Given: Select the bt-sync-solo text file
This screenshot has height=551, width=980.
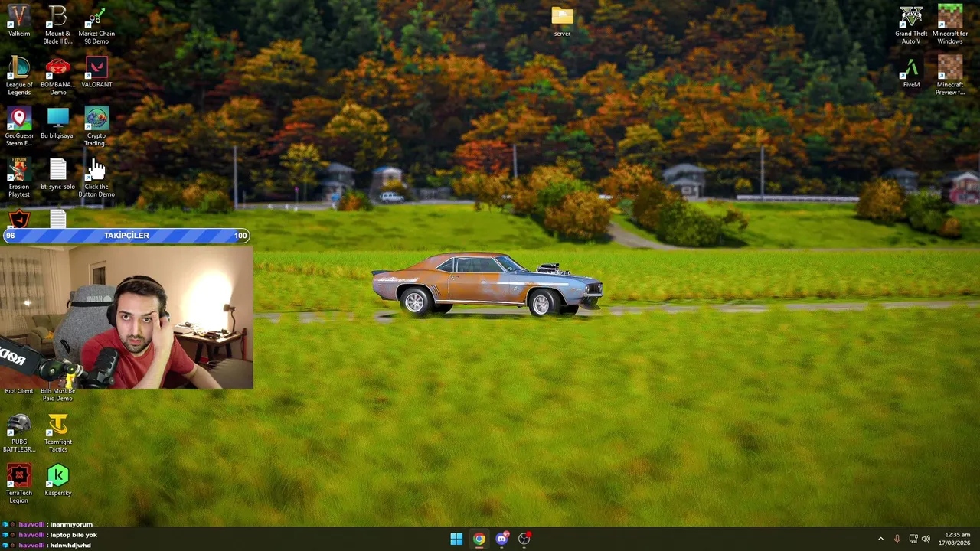Looking at the screenshot, I should pyautogui.click(x=57, y=175).
